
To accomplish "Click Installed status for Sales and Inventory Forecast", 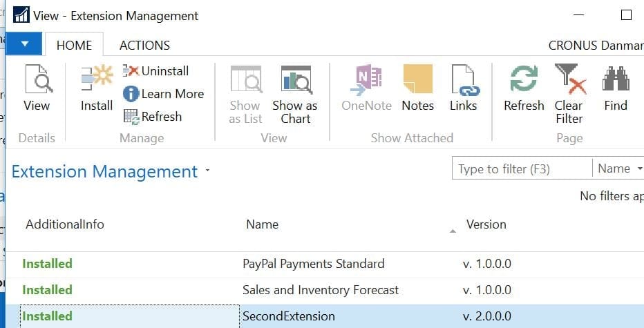I will coord(47,290).
